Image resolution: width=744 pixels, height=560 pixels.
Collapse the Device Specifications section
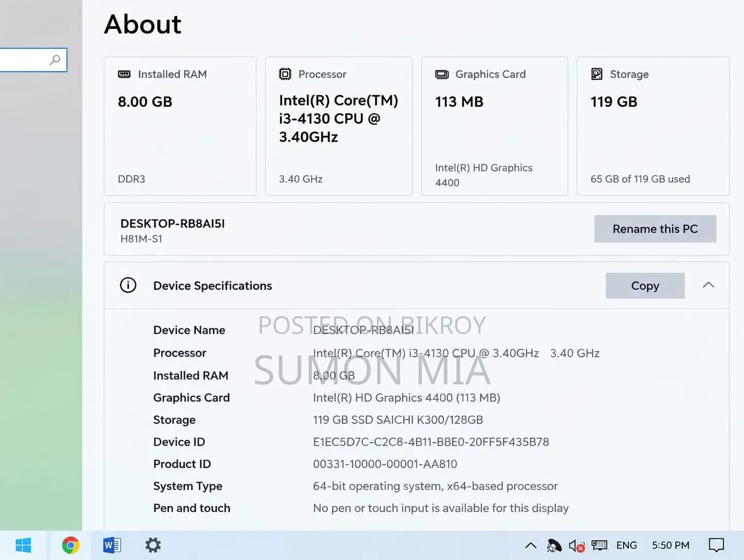(x=708, y=285)
